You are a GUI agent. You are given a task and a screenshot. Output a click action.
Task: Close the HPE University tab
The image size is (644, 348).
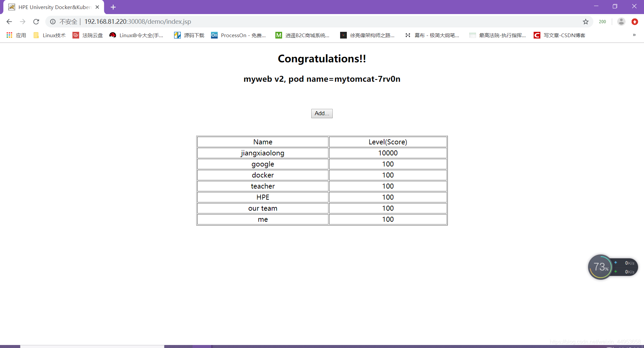97,7
